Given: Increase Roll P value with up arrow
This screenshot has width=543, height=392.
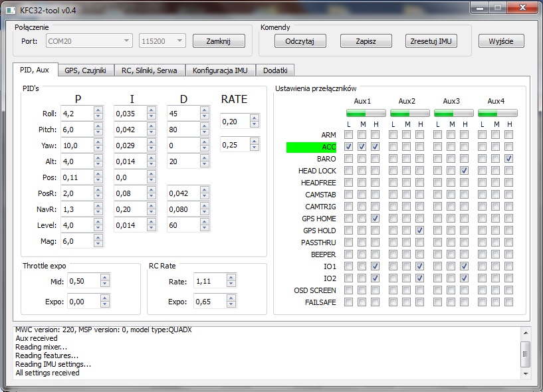Looking at the screenshot, I should pos(98,111).
